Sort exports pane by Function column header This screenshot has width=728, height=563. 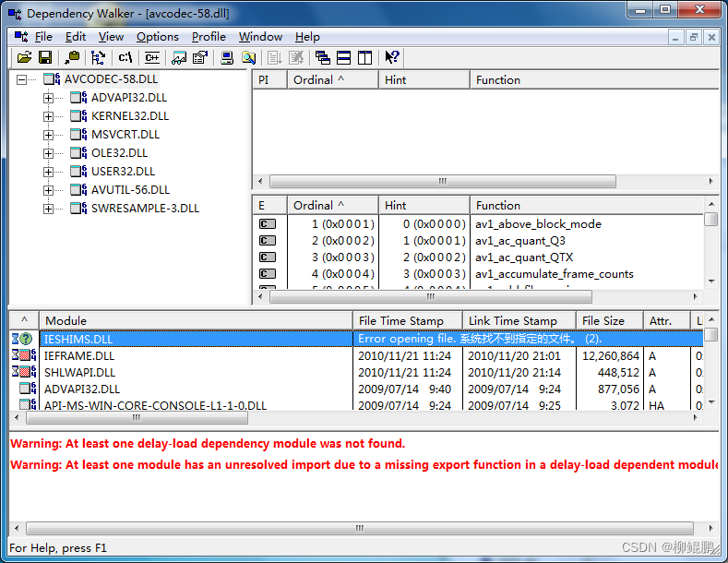point(588,205)
